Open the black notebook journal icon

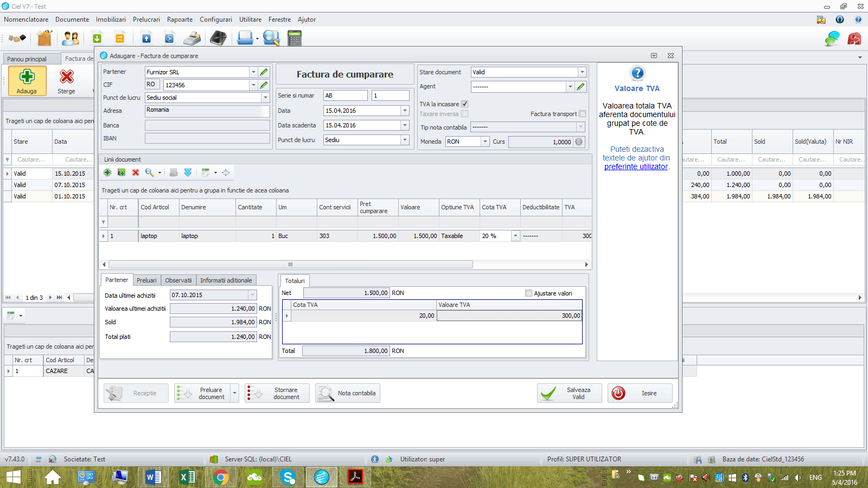coord(218,38)
